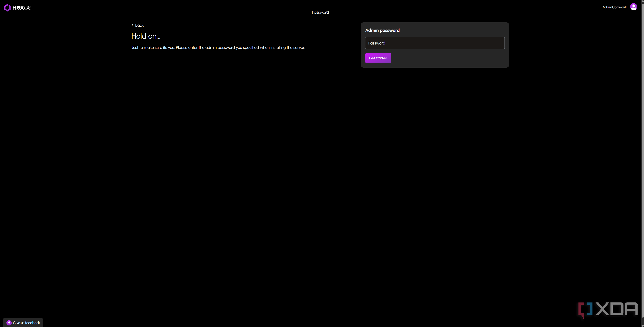Open the user profile avatar icon

pos(633,7)
